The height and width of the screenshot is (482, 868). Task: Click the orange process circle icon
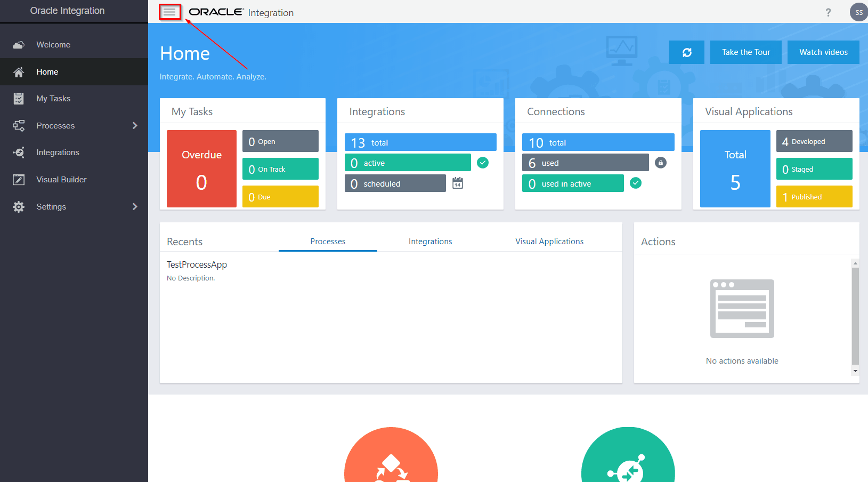coord(391,455)
